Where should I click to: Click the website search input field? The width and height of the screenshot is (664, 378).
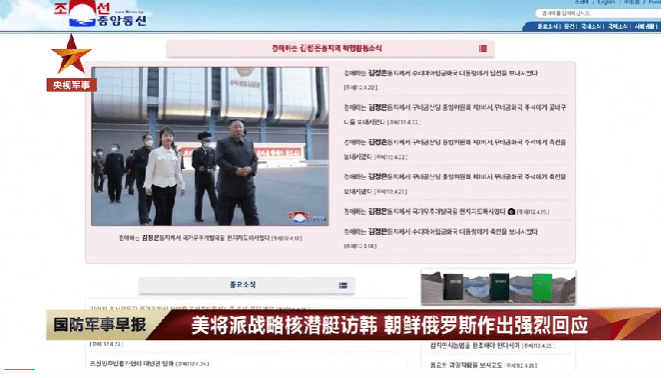597,14
